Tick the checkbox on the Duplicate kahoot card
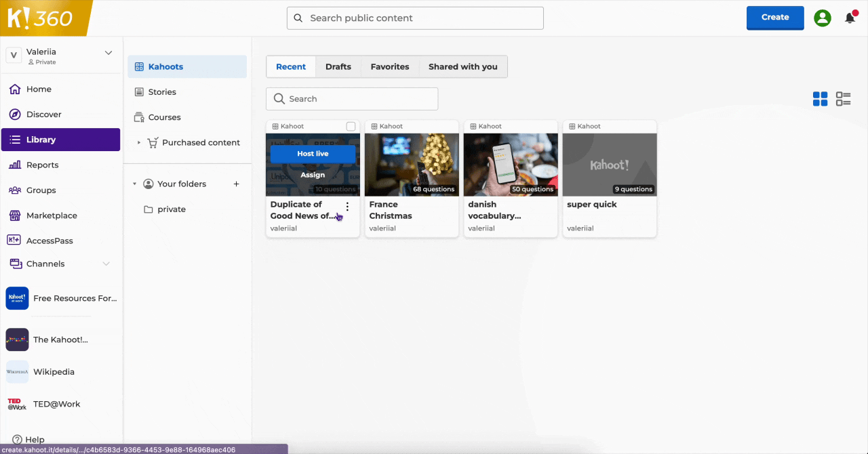Screen dimensions: 868x454 [x=351, y=127]
